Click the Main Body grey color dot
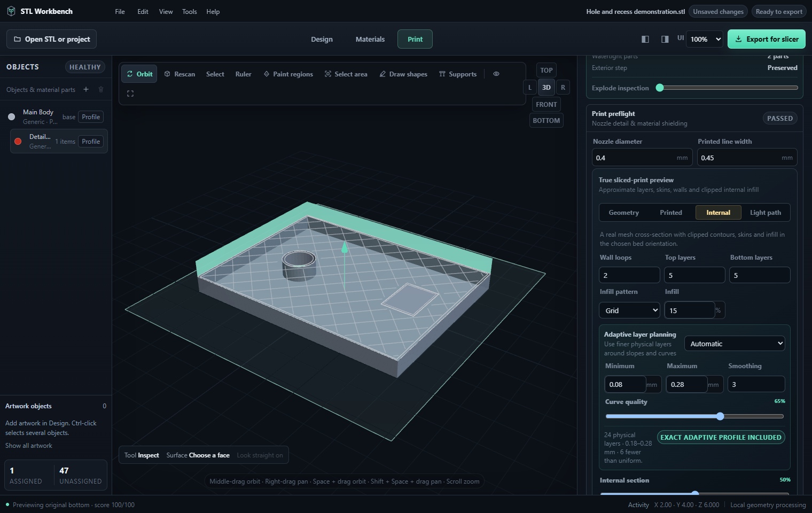Image resolution: width=812 pixels, height=513 pixels. click(x=12, y=116)
